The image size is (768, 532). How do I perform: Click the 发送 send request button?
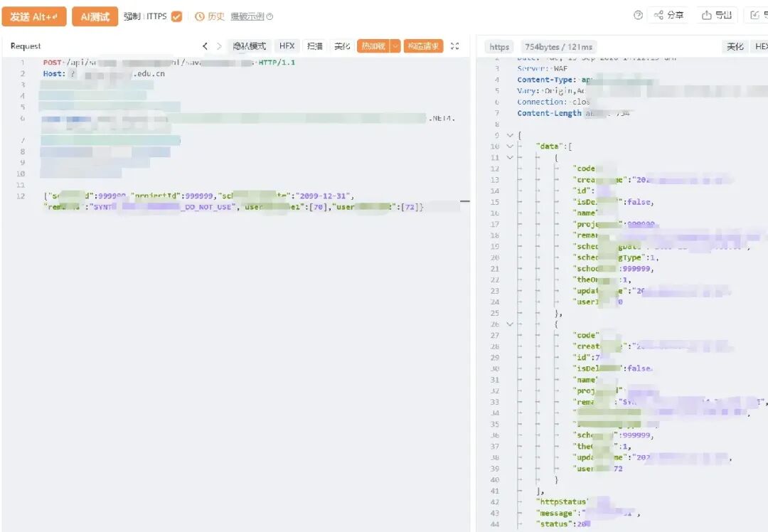pyautogui.click(x=34, y=16)
